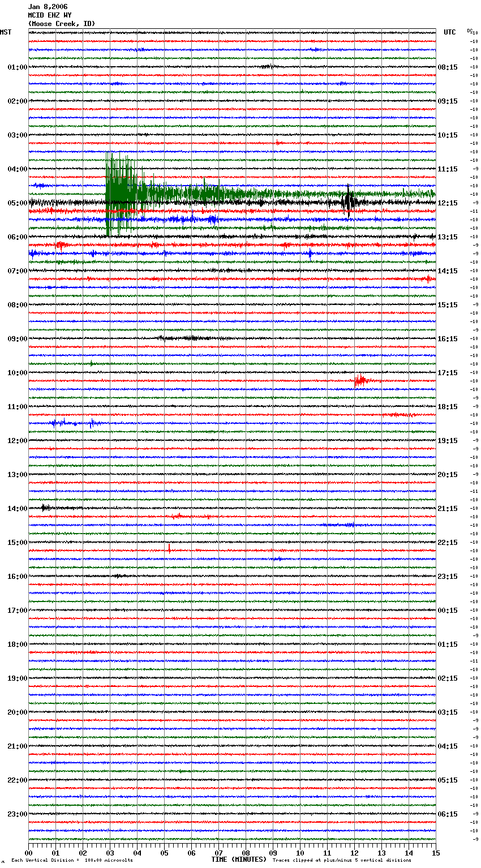Click the "02:15" UTC time label
The height and width of the screenshot is (868, 481).
click(448, 678)
